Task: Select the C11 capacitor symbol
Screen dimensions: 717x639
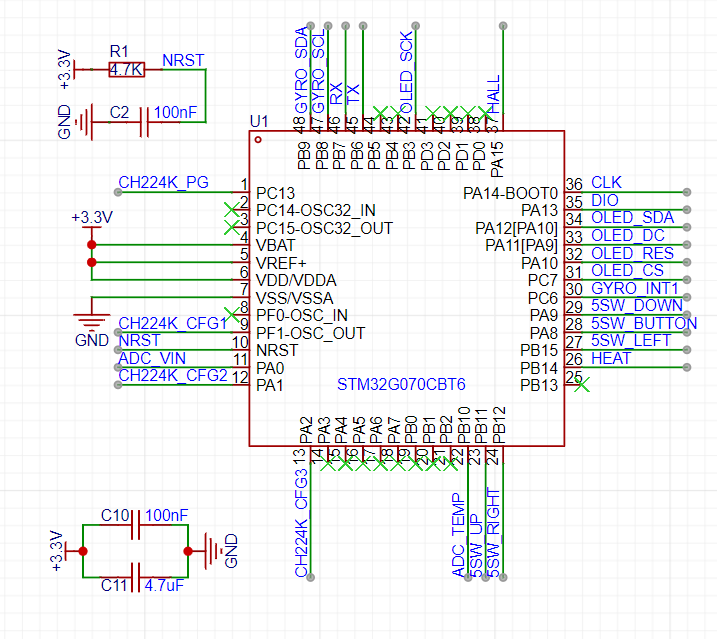Action: 135,577
